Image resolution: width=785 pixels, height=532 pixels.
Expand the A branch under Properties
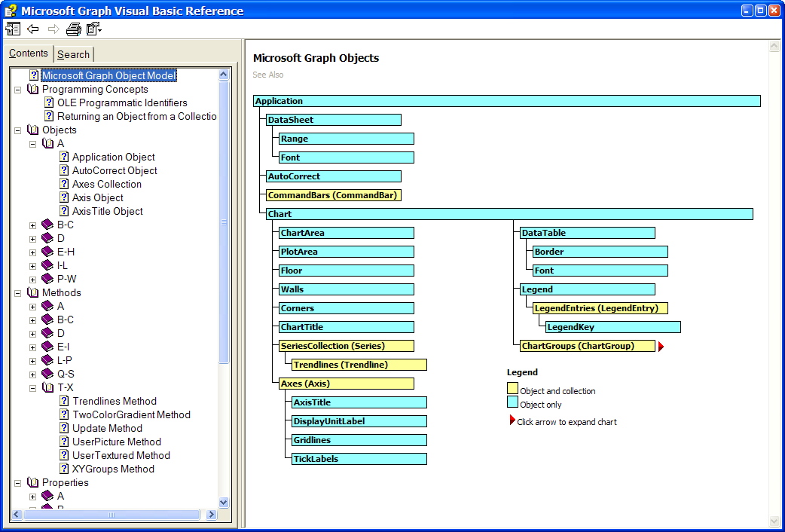click(32, 496)
